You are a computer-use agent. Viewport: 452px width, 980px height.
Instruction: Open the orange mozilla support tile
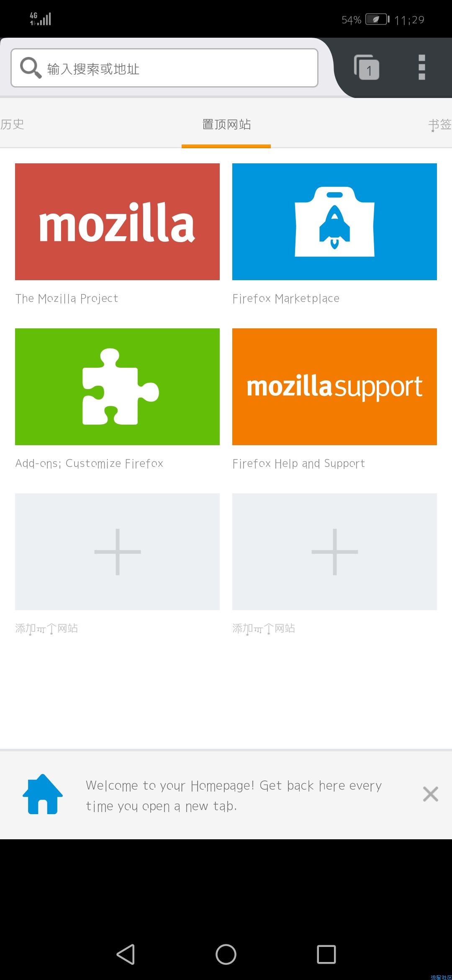334,387
